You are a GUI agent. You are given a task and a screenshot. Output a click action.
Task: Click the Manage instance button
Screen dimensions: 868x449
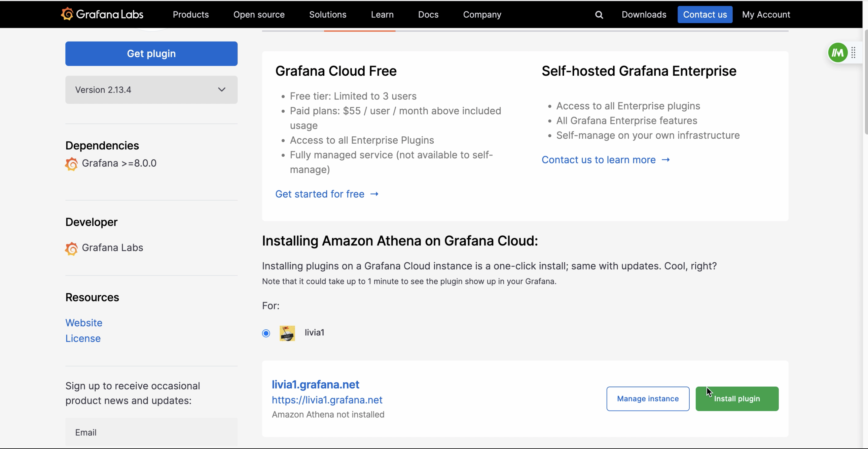tap(648, 398)
